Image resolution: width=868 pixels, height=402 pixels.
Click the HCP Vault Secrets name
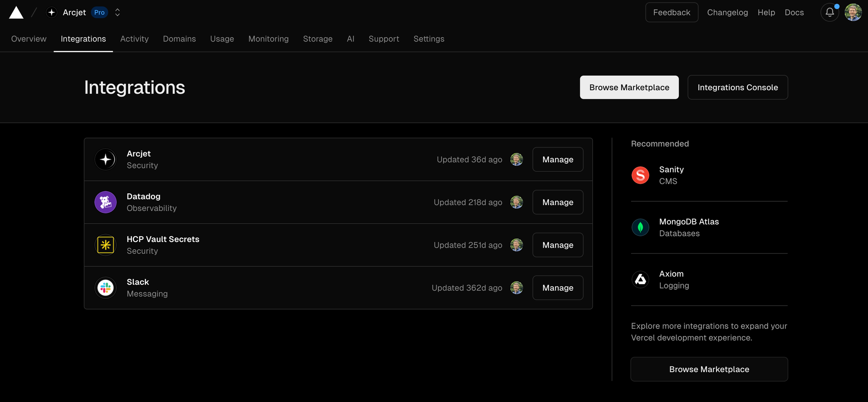(x=163, y=239)
